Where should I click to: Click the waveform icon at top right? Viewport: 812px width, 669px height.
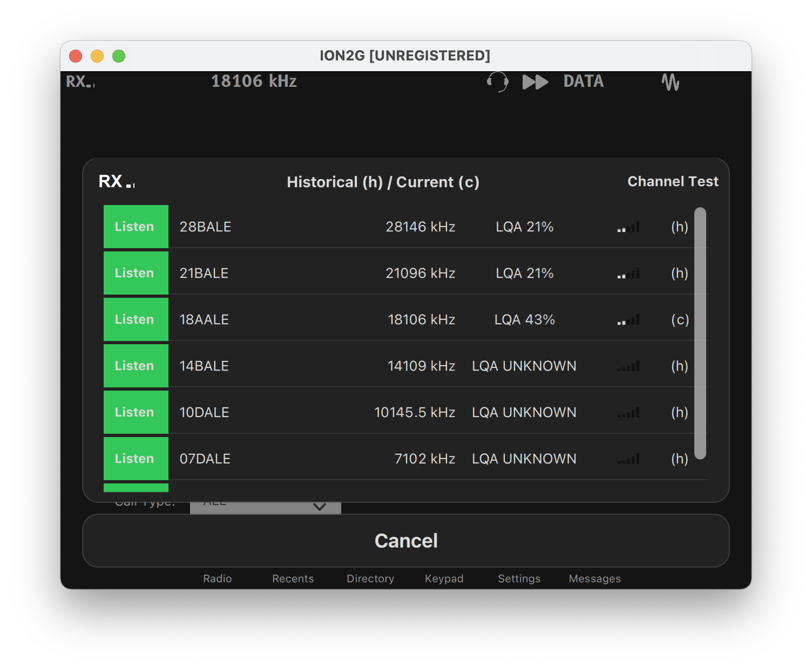click(x=671, y=82)
